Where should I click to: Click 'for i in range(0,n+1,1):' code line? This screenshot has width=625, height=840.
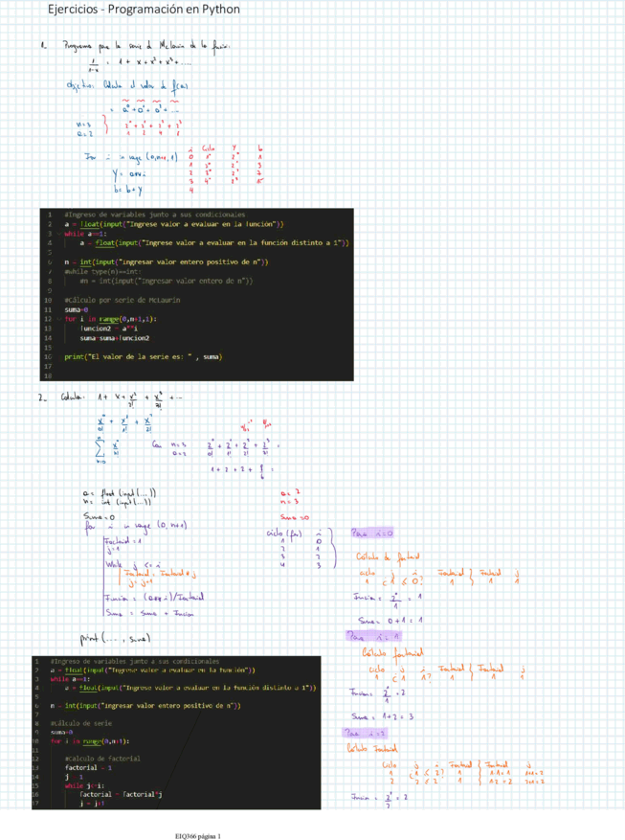(111, 319)
